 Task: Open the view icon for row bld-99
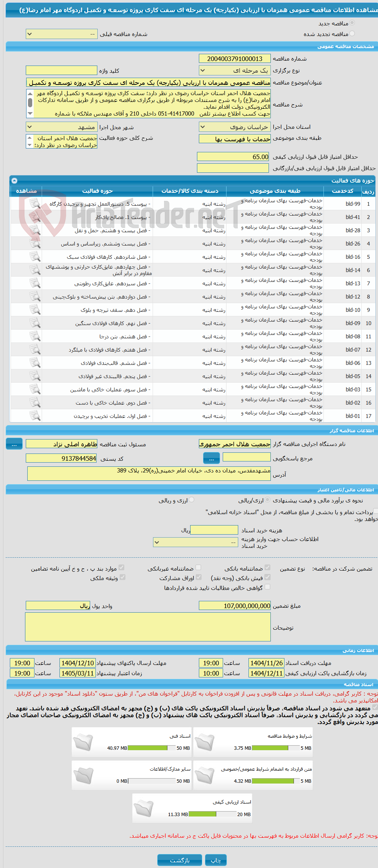[x=35, y=204]
